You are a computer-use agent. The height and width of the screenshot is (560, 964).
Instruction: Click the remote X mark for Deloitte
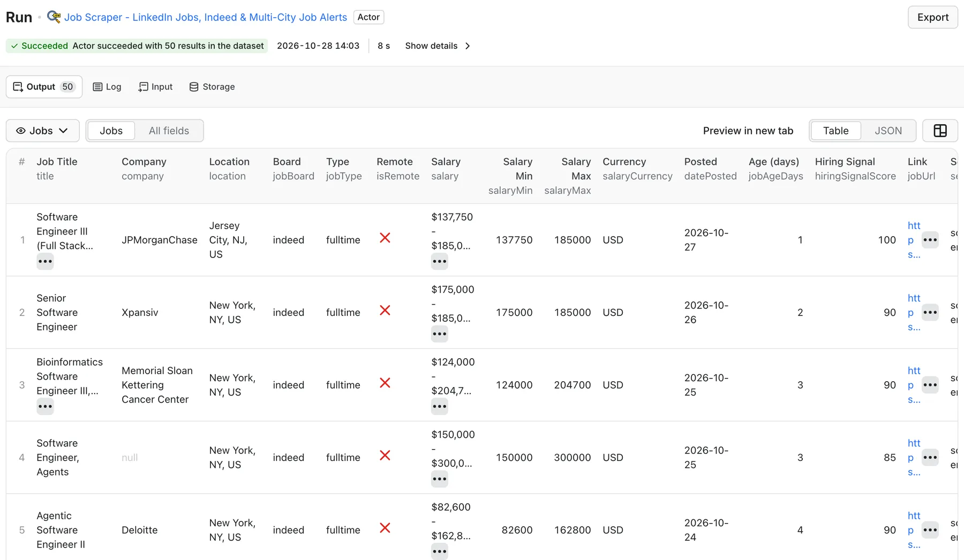[x=385, y=528]
